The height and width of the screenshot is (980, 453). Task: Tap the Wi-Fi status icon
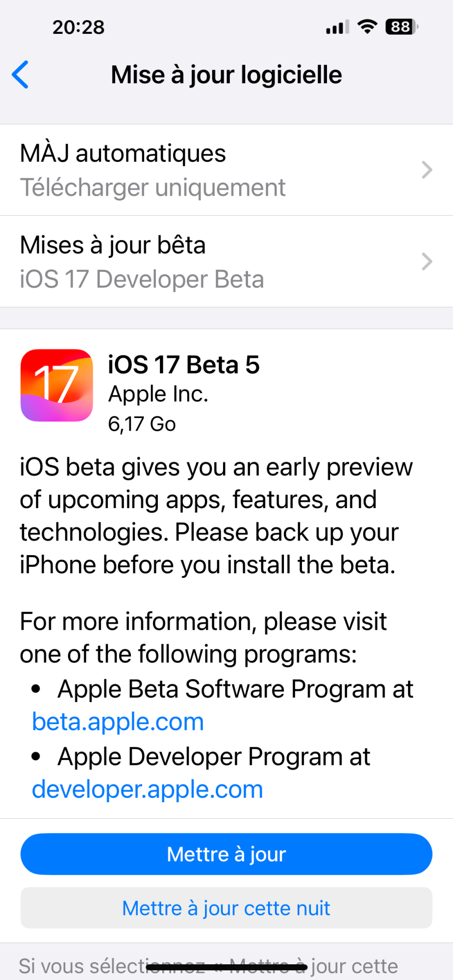pyautogui.click(x=367, y=26)
